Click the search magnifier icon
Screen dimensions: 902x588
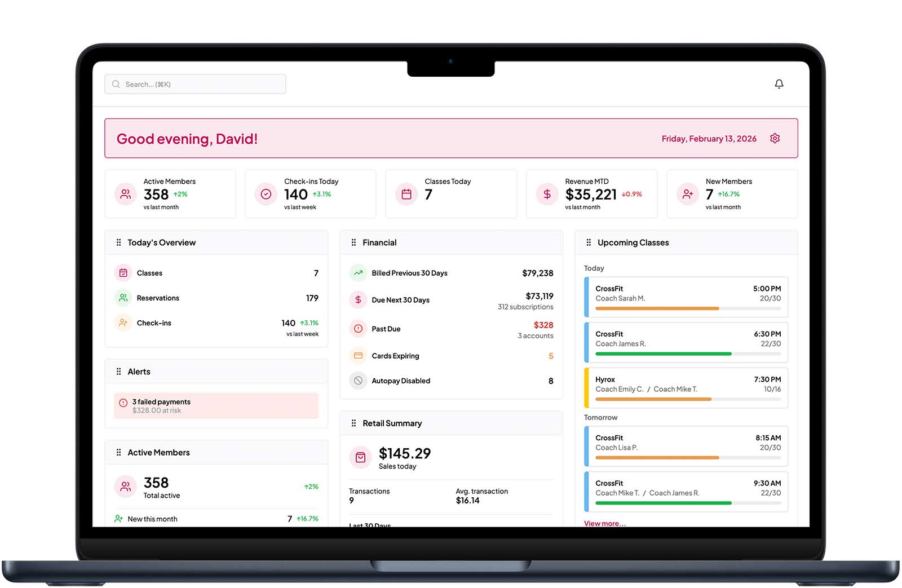click(x=116, y=83)
